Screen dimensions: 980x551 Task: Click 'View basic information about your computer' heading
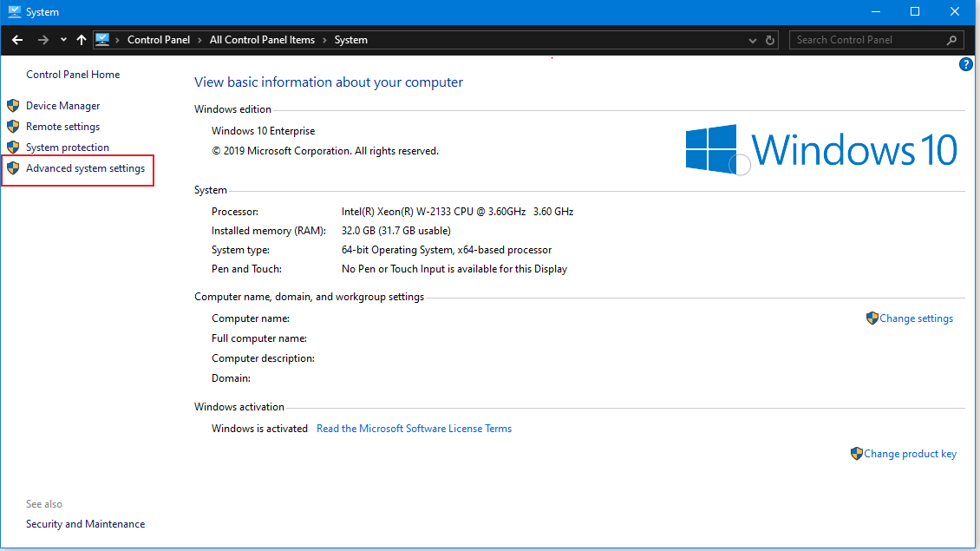click(328, 82)
